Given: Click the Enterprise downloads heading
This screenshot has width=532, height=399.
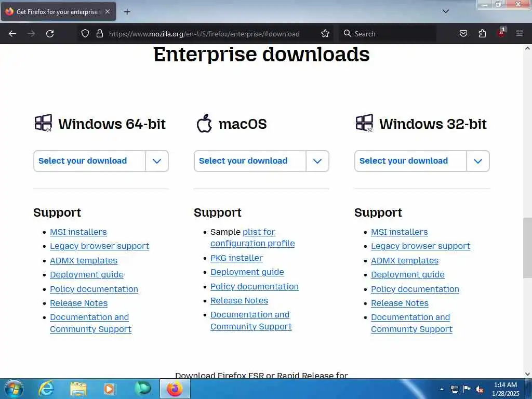Looking at the screenshot, I should (262, 54).
